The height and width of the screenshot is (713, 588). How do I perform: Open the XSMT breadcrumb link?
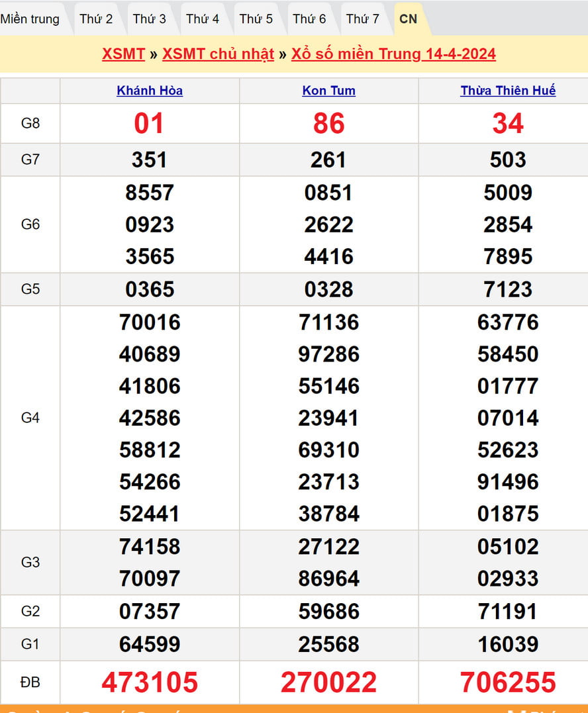[x=123, y=54]
